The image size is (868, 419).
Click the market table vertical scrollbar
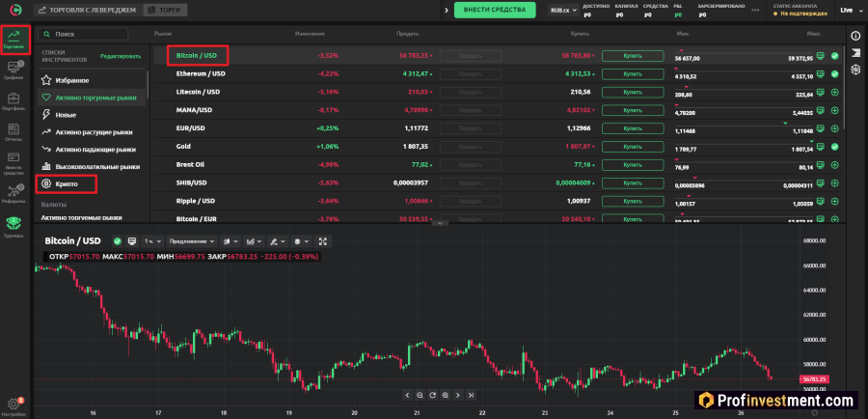844,89
